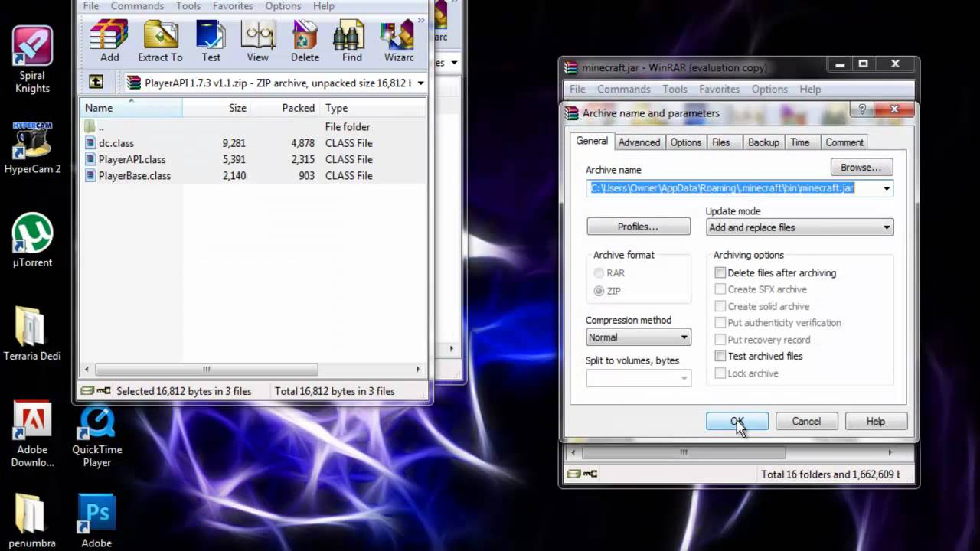The image size is (980, 551).
Task: Open QuickTime Player desktop shortcut
Action: [x=97, y=434]
